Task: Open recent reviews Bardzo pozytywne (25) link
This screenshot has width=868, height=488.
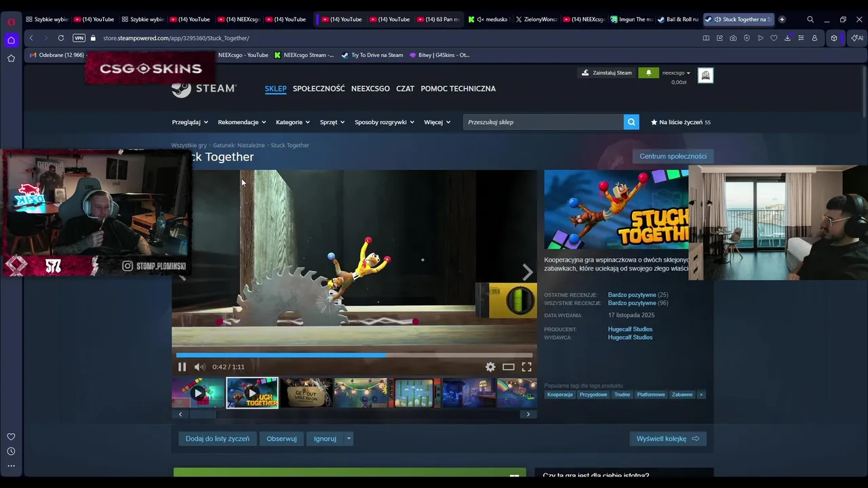Action: pos(638,295)
